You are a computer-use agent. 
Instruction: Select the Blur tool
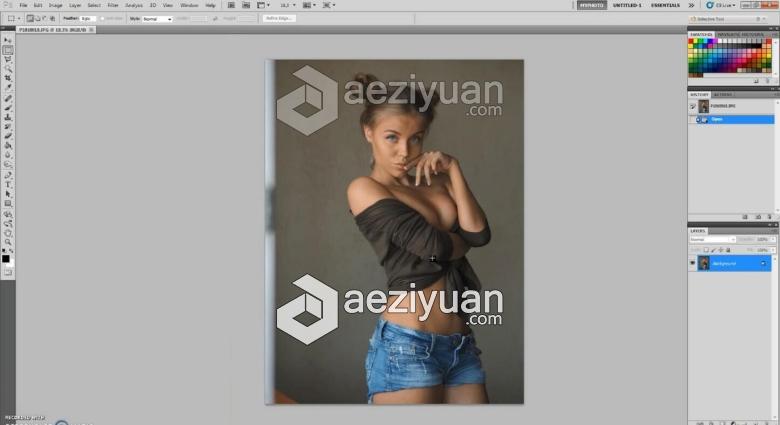point(7,155)
